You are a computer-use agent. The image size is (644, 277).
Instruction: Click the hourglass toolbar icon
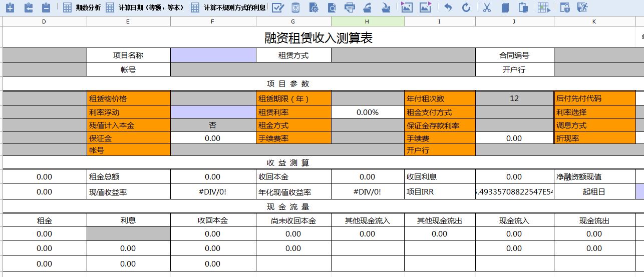(295, 7)
